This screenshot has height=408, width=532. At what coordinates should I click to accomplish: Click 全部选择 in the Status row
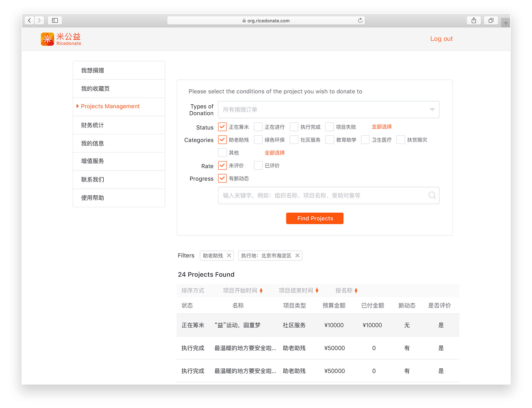pos(382,127)
